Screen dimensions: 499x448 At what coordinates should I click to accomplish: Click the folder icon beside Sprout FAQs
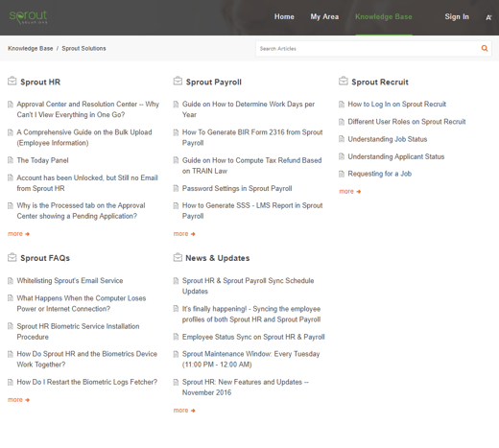click(12, 257)
